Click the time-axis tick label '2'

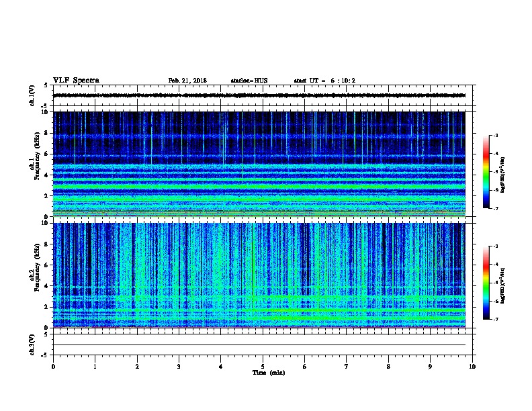pyautogui.click(x=137, y=367)
